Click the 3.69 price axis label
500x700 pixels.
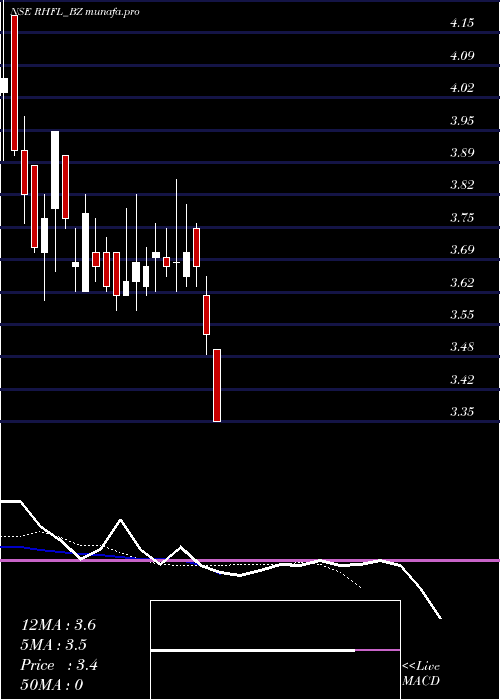pos(462,250)
